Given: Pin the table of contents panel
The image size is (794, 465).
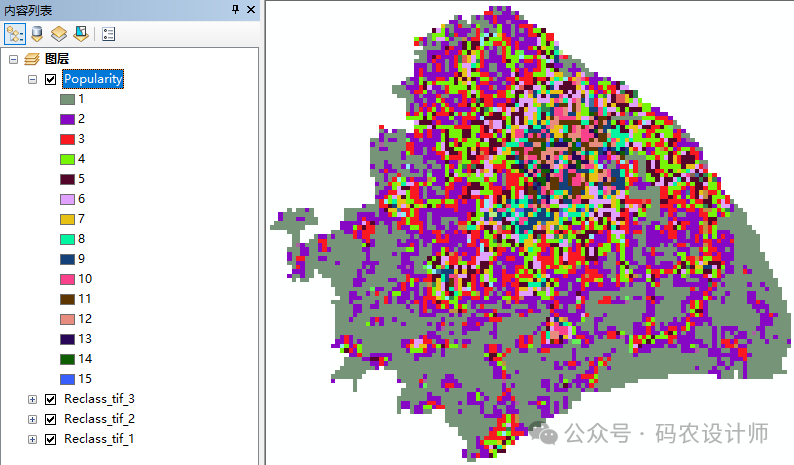Looking at the screenshot, I should (235, 9).
